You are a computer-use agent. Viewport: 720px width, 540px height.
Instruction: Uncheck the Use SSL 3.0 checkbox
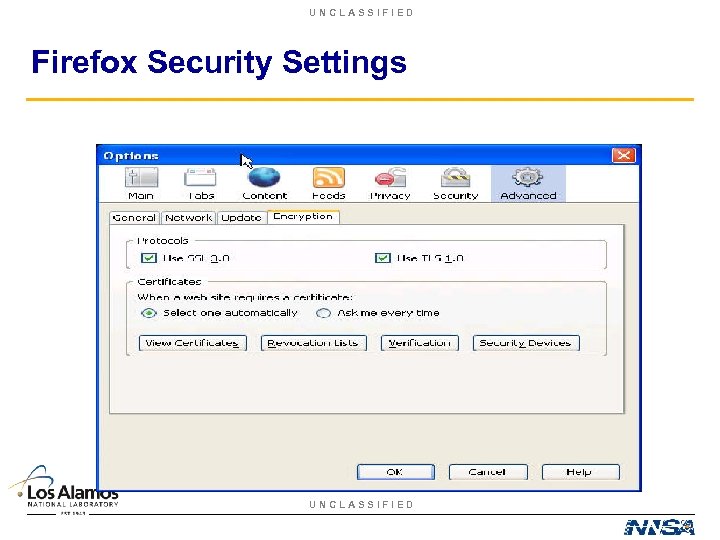pos(148,258)
